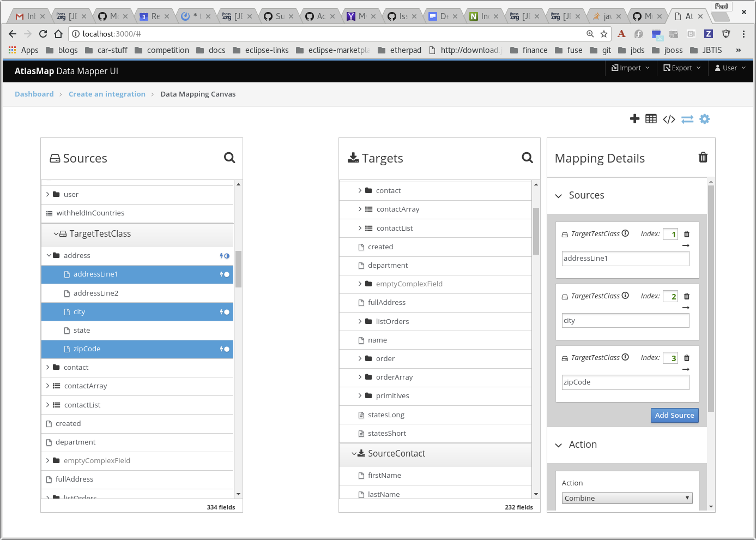Open AtlasMap settings gear icon
The width and height of the screenshot is (756, 540).
point(704,118)
